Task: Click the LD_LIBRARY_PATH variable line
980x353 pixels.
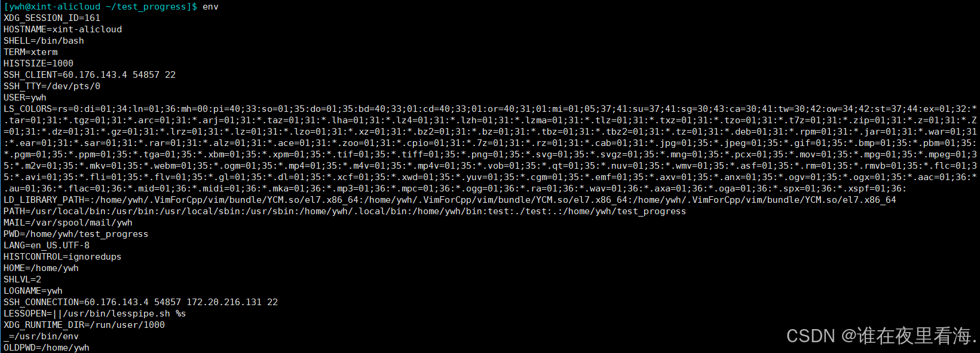Action: (450, 200)
